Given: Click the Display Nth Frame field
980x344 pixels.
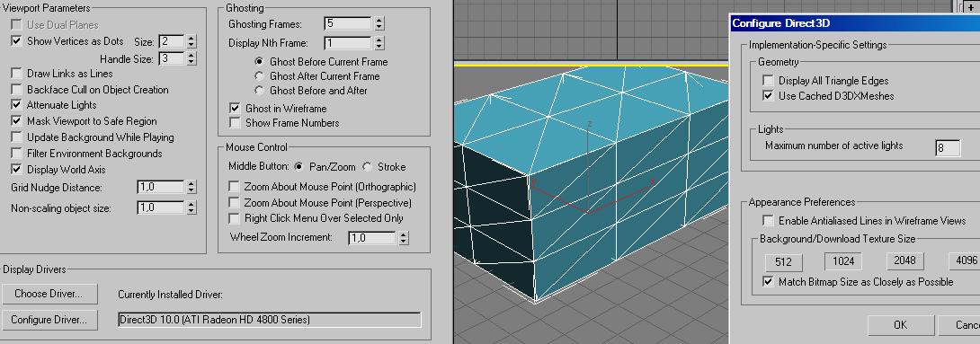Looking at the screenshot, I should tap(348, 43).
